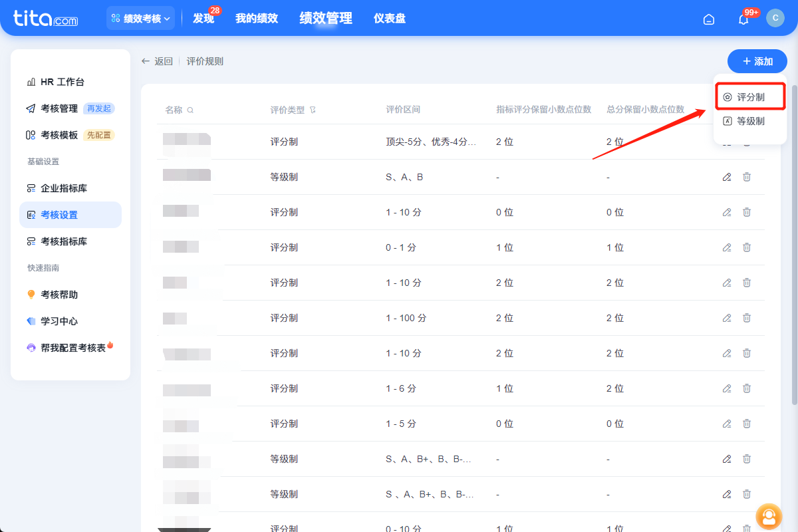Open the notifications bell icon
The image size is (798, 532).
point(743,19)
